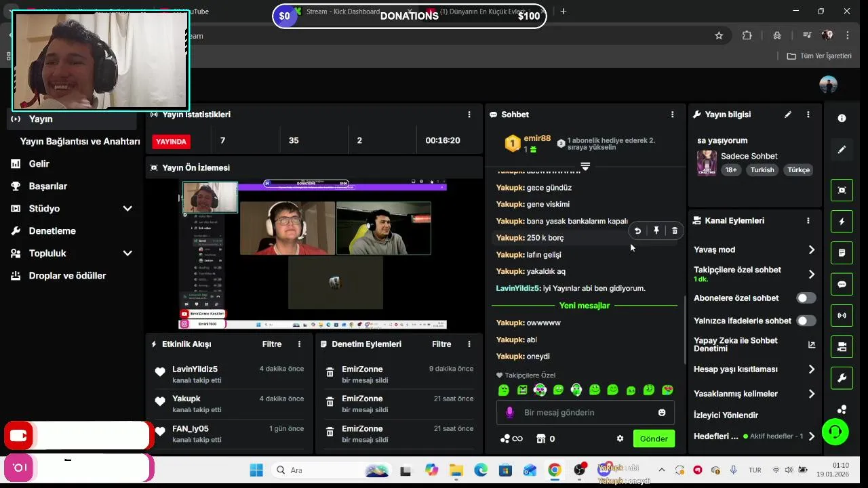Open the Etkinlik Akışı Filtre dropdown
The image size is (868, 488).
tap(271, 344)
